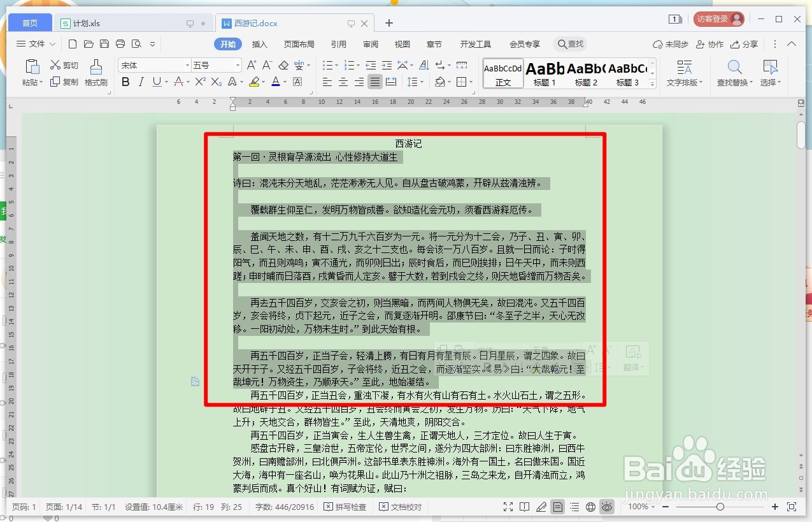This screenshot has height=522, width=812.
Task: Click the Share (分享) button
Action: point(744,44)
